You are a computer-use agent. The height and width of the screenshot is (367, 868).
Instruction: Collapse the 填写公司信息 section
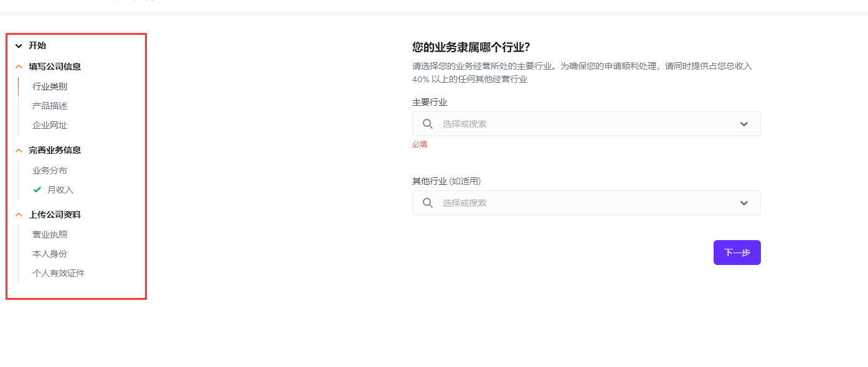19,67
